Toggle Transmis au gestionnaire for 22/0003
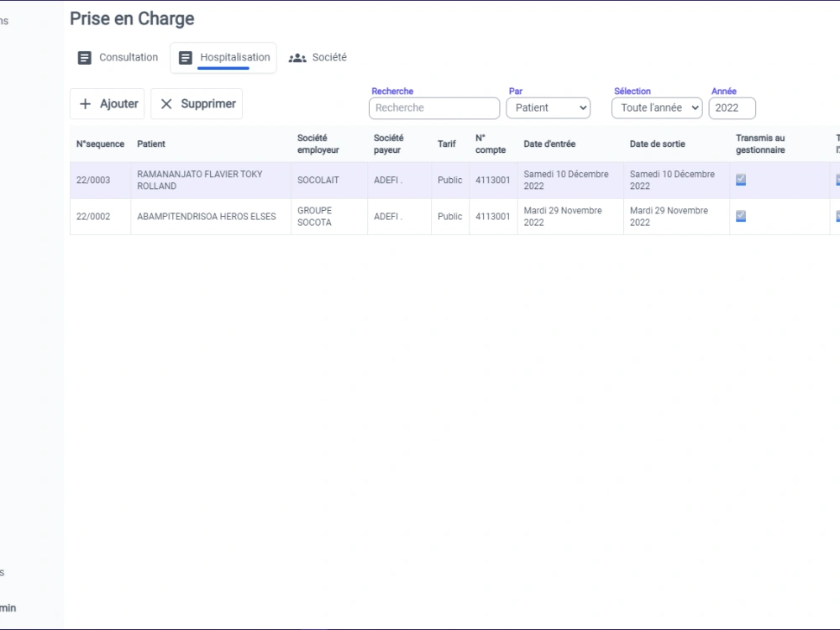Screen dimensions: 840x630 click(741, 180)
